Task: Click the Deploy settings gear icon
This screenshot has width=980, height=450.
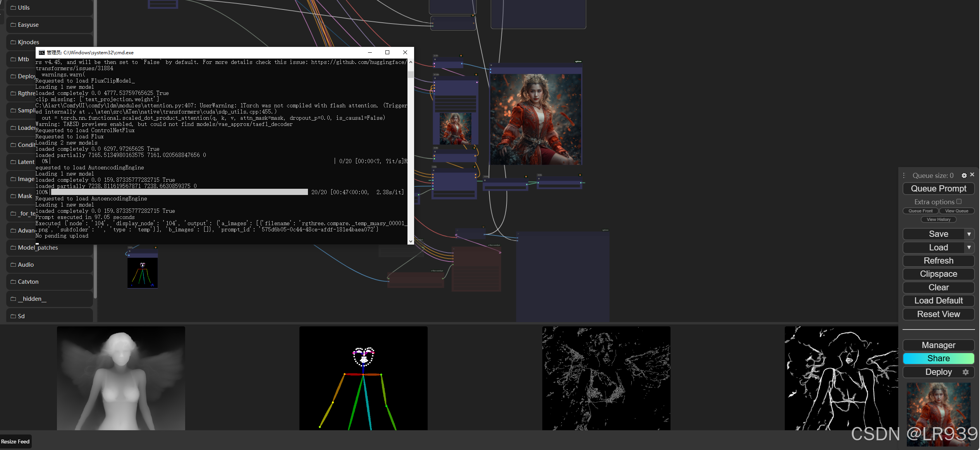Action: (x=966, y=372)
